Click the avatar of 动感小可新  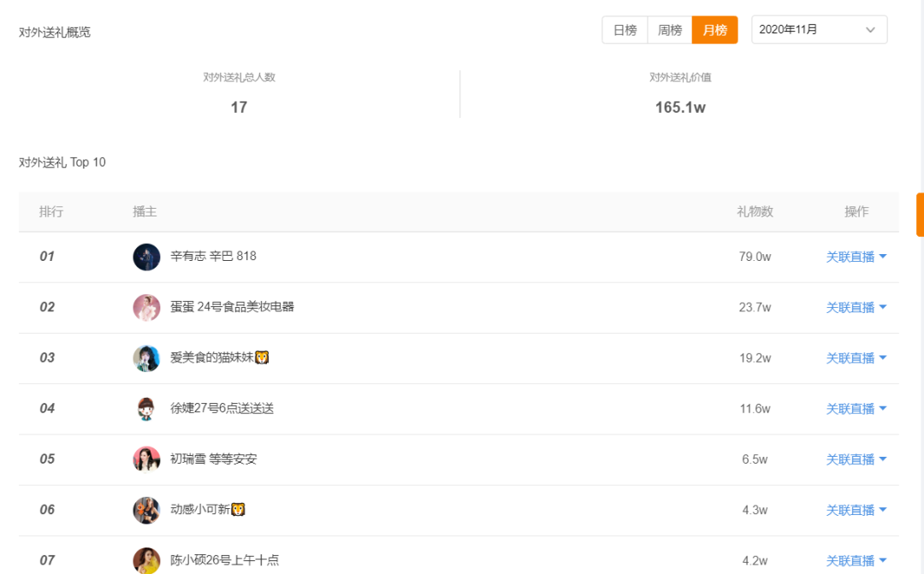tap(147, 511)
